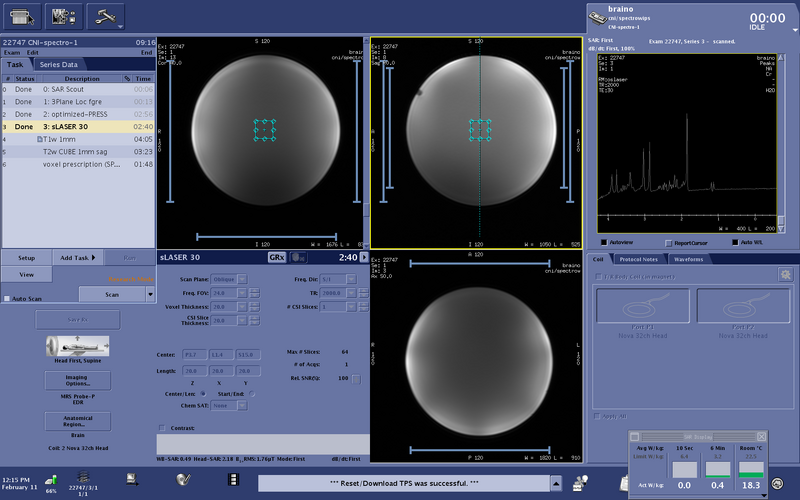Viewport: 800px width, 500px height.
Task: Select the Center/Len radio button
Action: [x=203, y=394]
